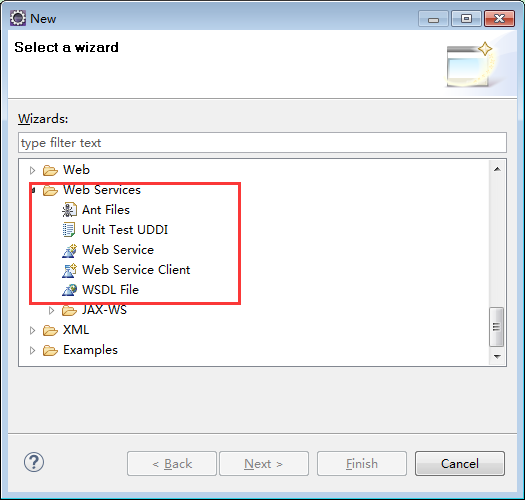Screen dimensions: 525x500
Task: Click the Web Services folder icon
Action: click(50, 191)
